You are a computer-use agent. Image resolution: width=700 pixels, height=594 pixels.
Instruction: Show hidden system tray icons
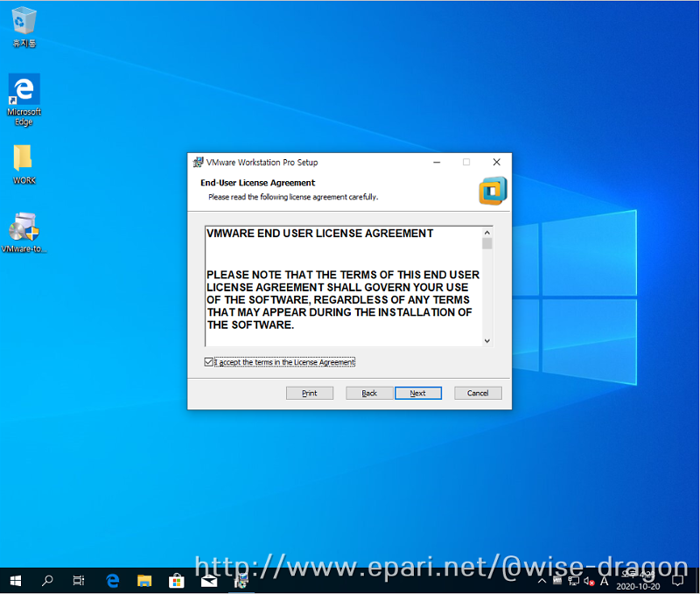542,581
